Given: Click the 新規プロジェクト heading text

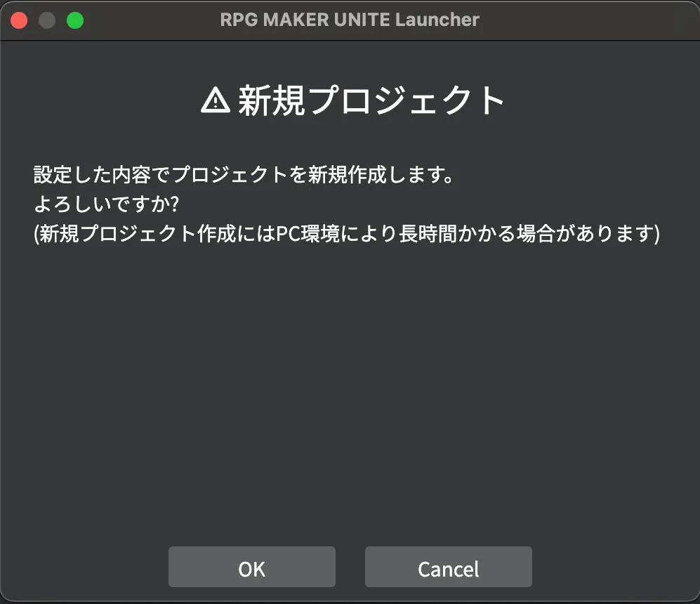Looking at the screenshot, I should coord(371,101).
